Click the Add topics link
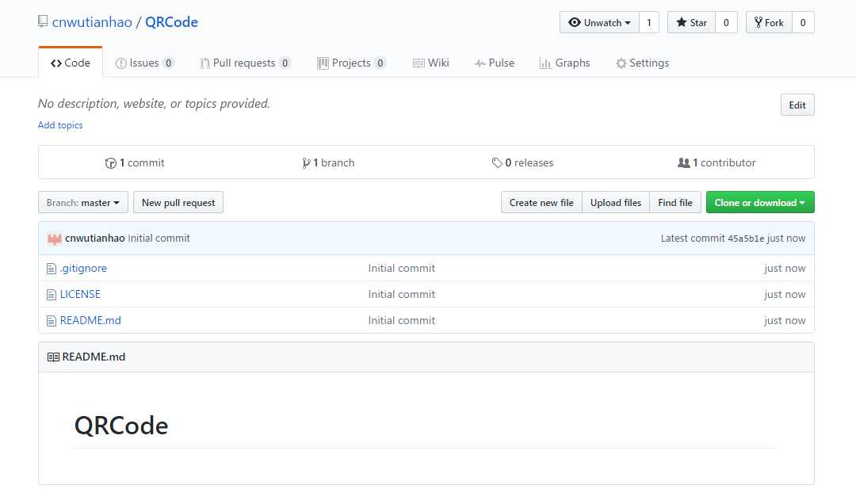 click(60, 125)
